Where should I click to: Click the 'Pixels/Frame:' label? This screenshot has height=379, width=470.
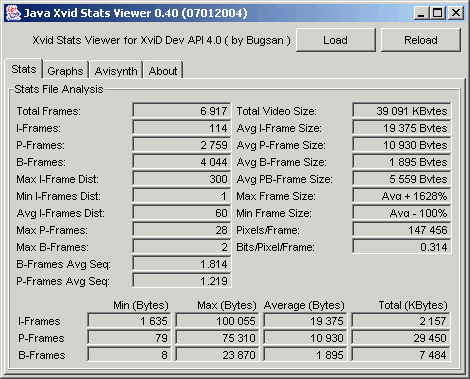click(268, 230)
